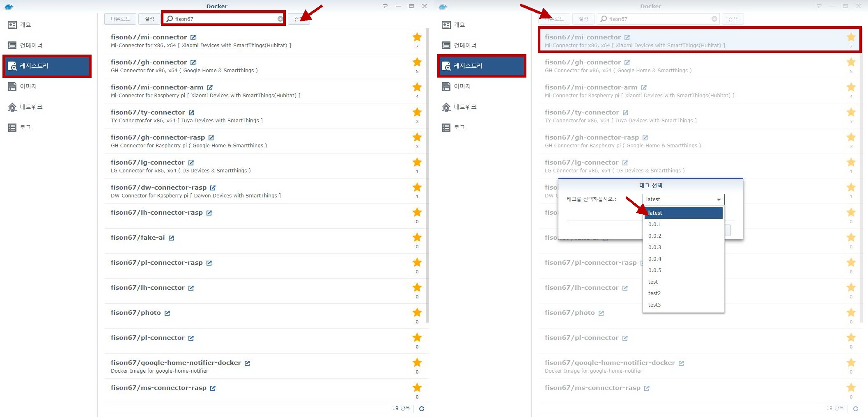Viewport: 868px width, 417px height.
Task: Open external link icon for fison67/mi-connector-arm in left window
Action: click(x=210, y=88)
